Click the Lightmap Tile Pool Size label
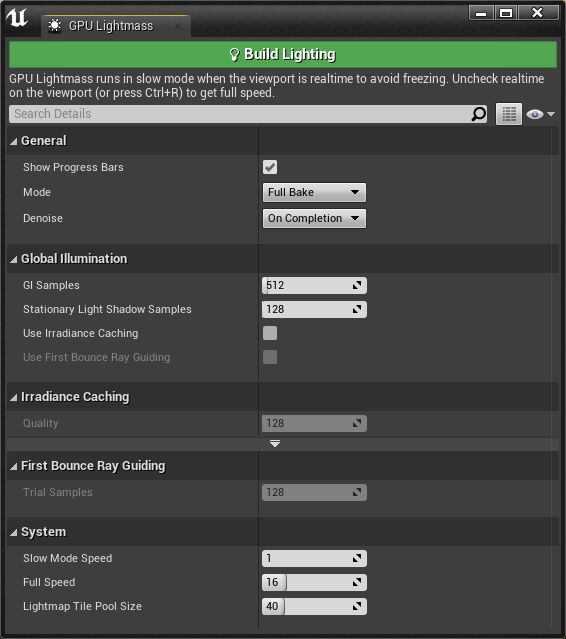The width and height of the screenshot is (566, 639). [x=83, y=606]
